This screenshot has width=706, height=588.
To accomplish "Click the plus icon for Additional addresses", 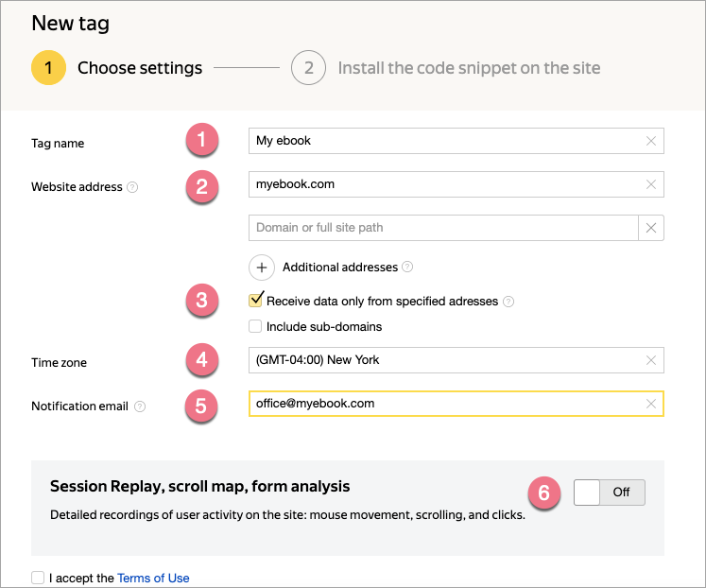I will click(262, 268).
